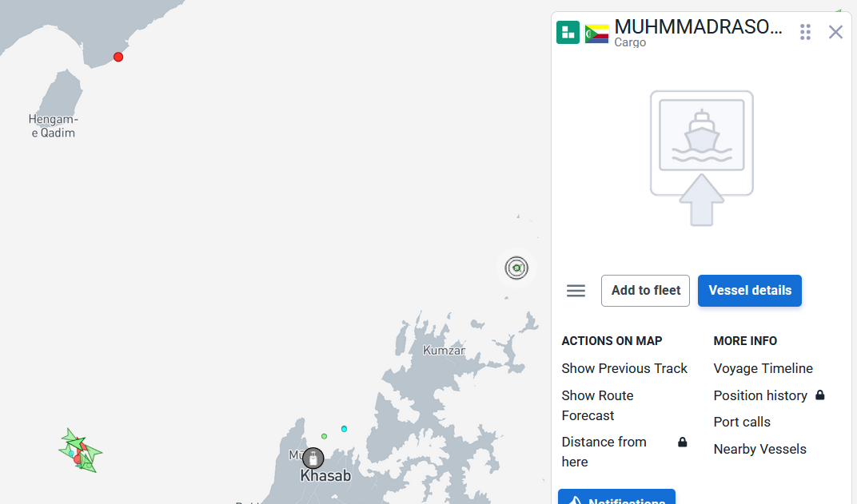The height and width of the screenshot is (504, 857).
Task: Close the MUHMMADRASO vessel info panel
Action: [835, 32]
